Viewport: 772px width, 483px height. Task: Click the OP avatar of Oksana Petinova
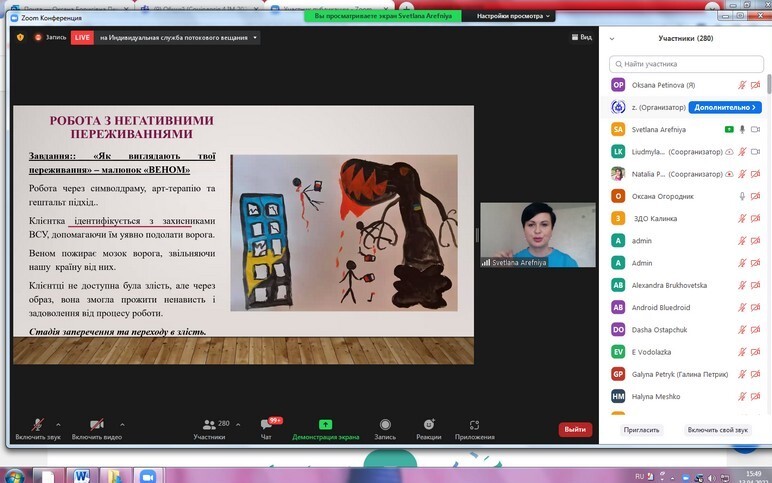pyautogui.click(x=618, y=85)
